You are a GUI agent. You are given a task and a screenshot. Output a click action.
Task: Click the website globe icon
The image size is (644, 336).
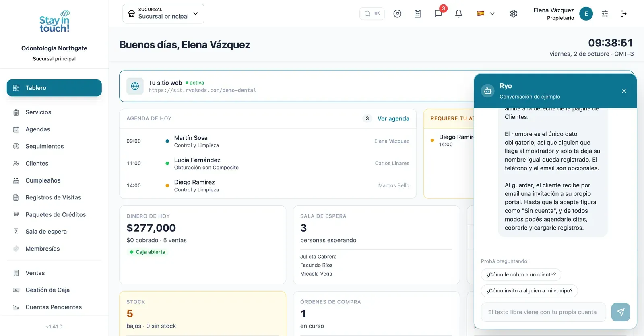[135, 86]
